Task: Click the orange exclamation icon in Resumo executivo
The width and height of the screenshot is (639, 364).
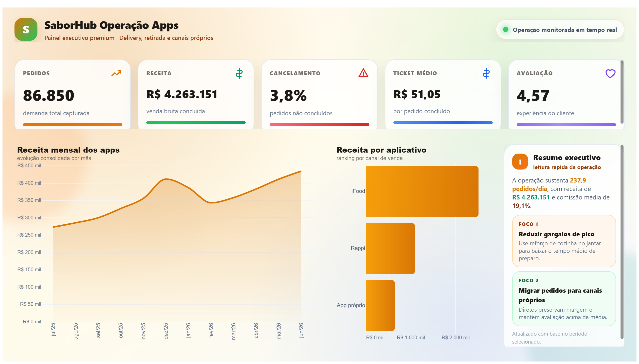Action: tap(520, 162)
